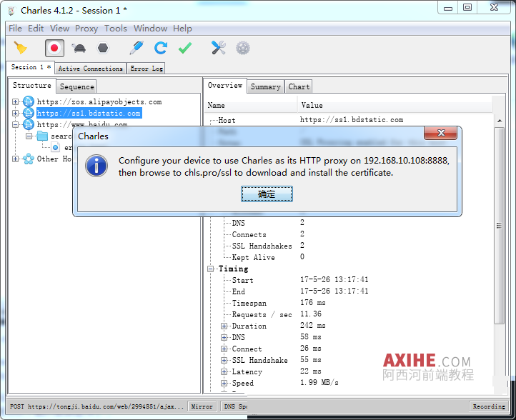Select the Timespan 176 ms row
Screen dimensions: 516x420
pyautogui.click(x=349, y=303)
